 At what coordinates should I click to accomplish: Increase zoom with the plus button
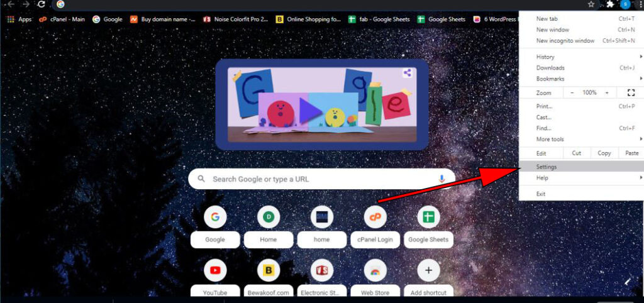point(607,92)
